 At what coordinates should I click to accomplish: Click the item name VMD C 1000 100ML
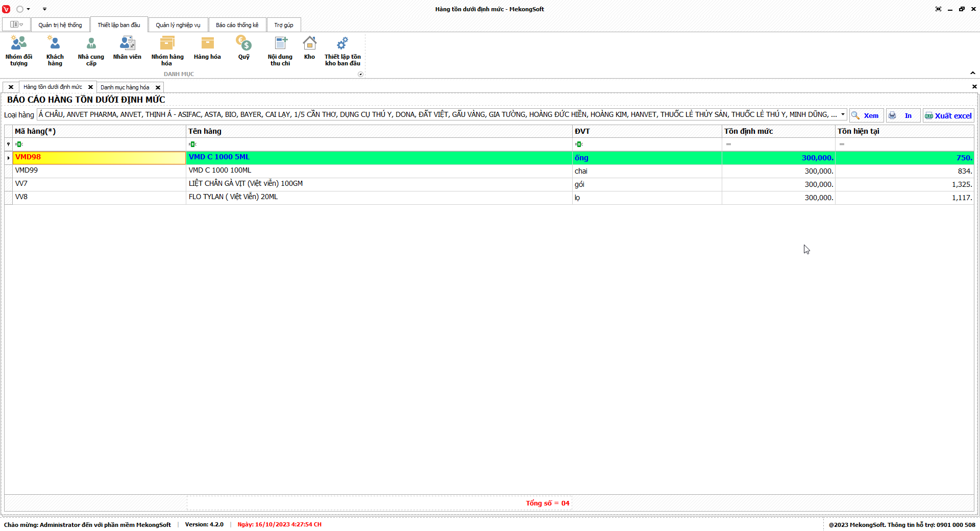click(220, 171)
